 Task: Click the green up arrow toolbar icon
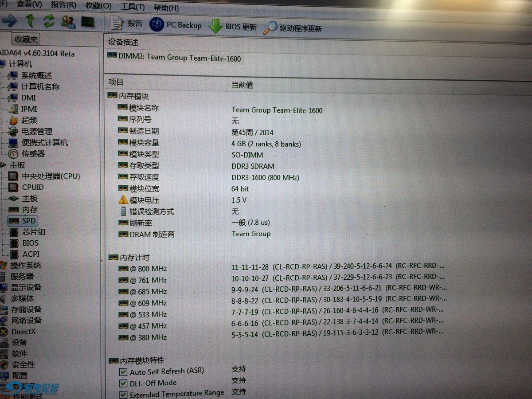coord(30,20)
